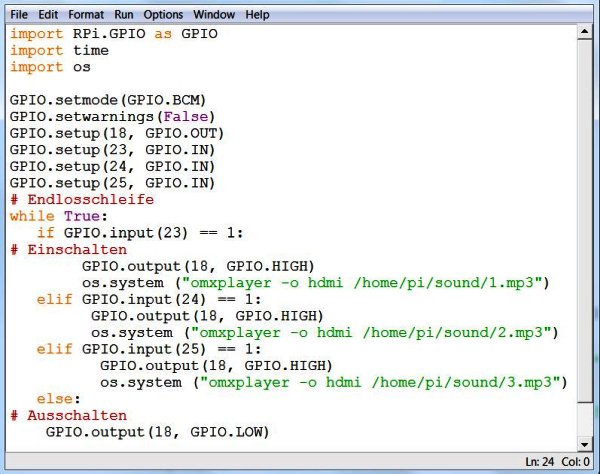600x474 pixels.
Task: Open the Run menu
Action: coord(123,15)
